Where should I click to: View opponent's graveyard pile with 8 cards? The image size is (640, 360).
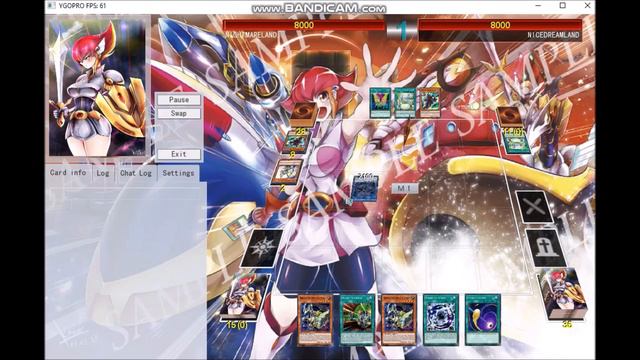coord(296,142)
